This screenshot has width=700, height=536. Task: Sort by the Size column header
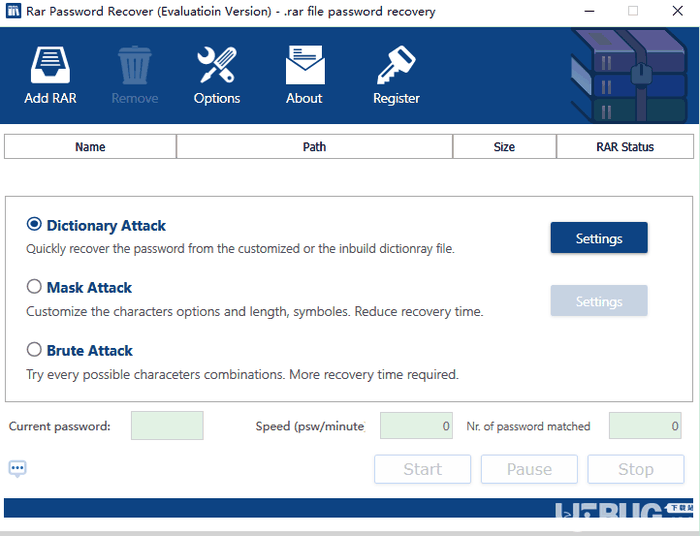pyautogui.click(x=504, y=147)
